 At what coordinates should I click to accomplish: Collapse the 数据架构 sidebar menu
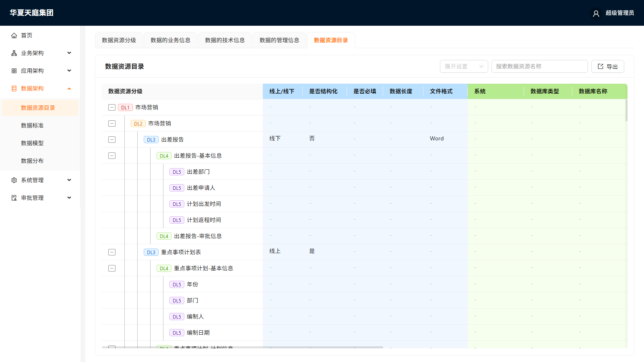[69, 88]
